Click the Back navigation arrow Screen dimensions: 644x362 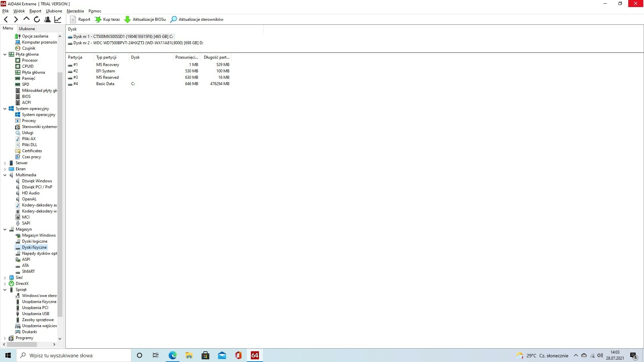click(6, 19)
